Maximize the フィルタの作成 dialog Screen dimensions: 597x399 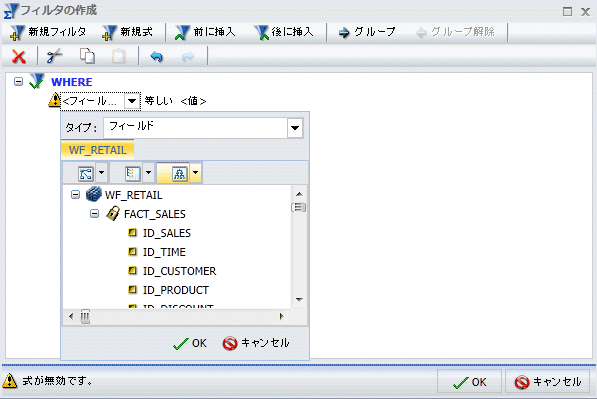click(567, 11)
